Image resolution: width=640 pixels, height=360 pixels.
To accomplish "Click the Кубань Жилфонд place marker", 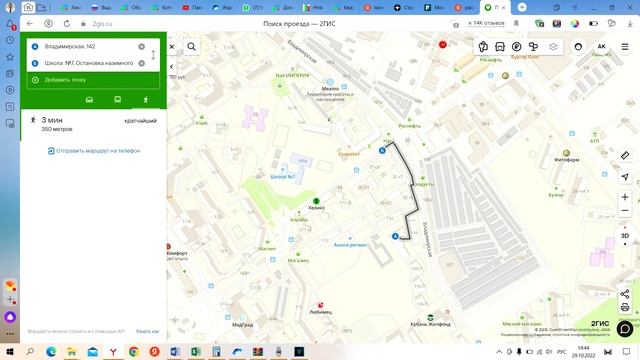I will click(x=430, y=318).
